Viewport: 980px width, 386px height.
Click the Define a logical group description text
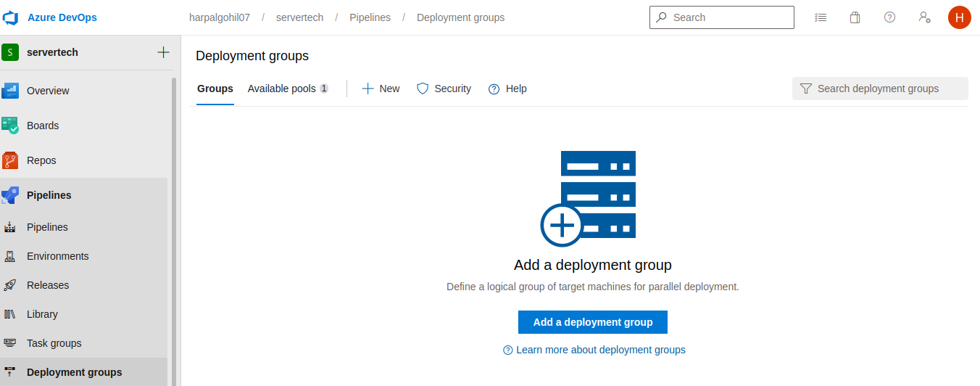point(593,287)
